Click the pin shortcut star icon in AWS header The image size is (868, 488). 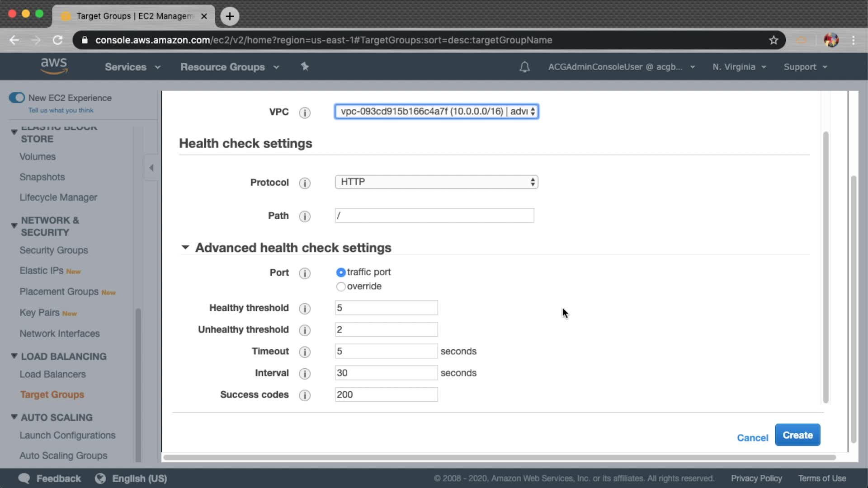[x=305, y=67]
